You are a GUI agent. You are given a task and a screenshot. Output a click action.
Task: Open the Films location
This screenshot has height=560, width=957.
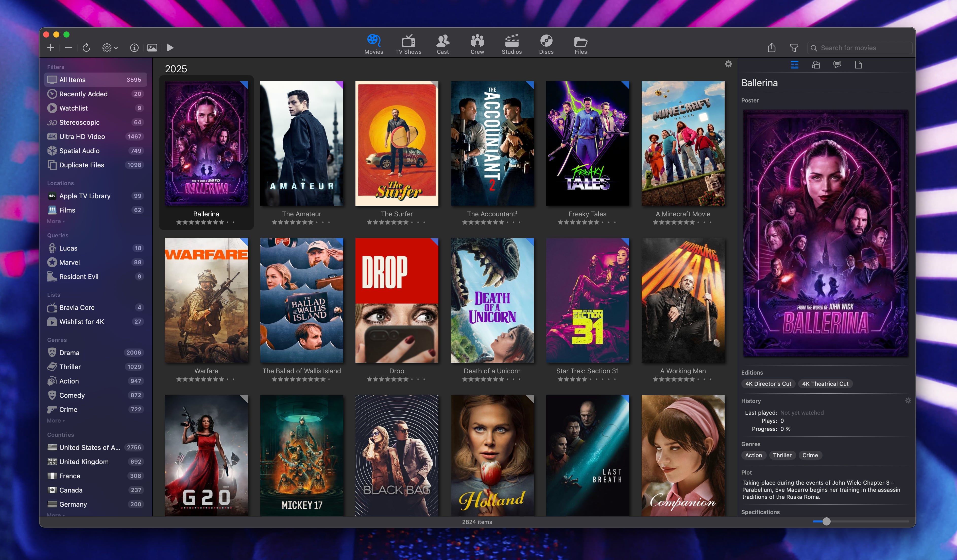coord(95,210)
